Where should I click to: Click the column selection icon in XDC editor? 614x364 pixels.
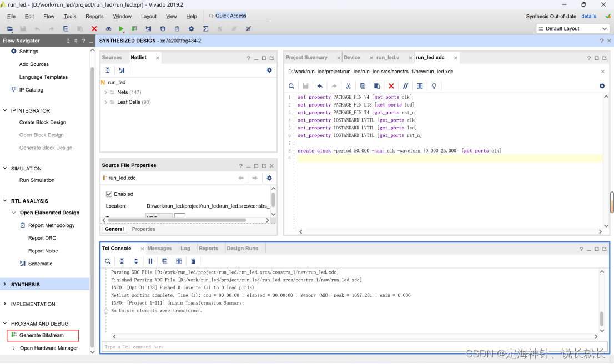tap(420, 86)
